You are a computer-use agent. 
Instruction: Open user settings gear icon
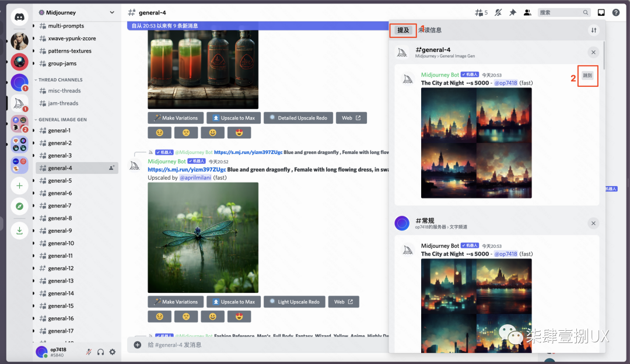[113, 352]
